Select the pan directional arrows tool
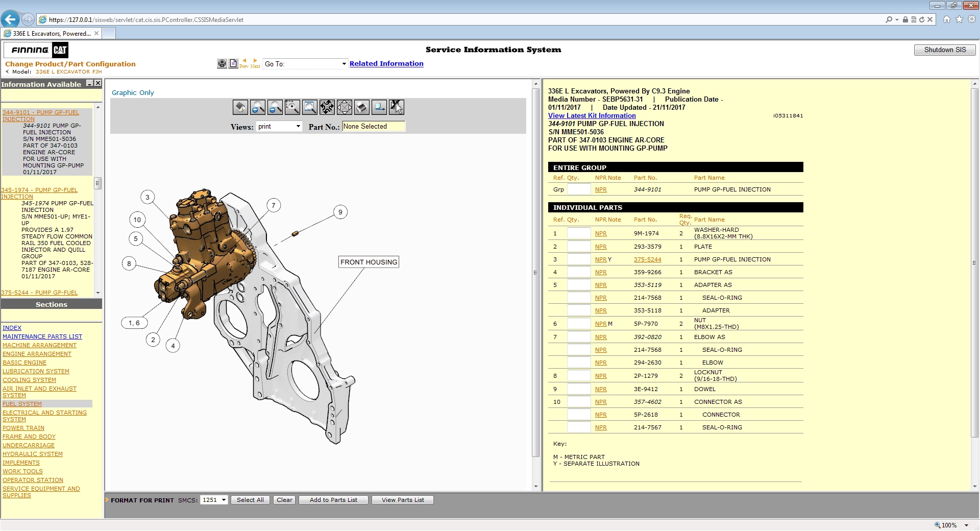The image size is (980, 531). click(345, 107)
